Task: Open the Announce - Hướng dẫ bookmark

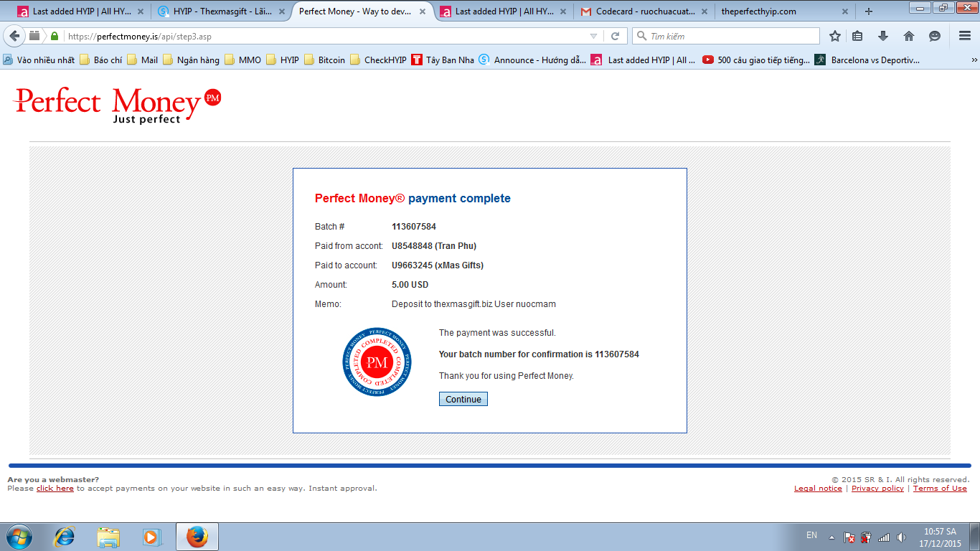Action: 532,60
